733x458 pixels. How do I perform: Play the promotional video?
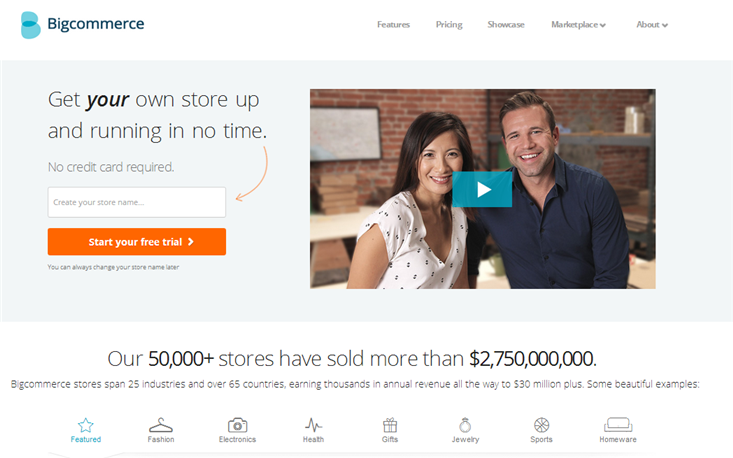[x=482, y=189]
